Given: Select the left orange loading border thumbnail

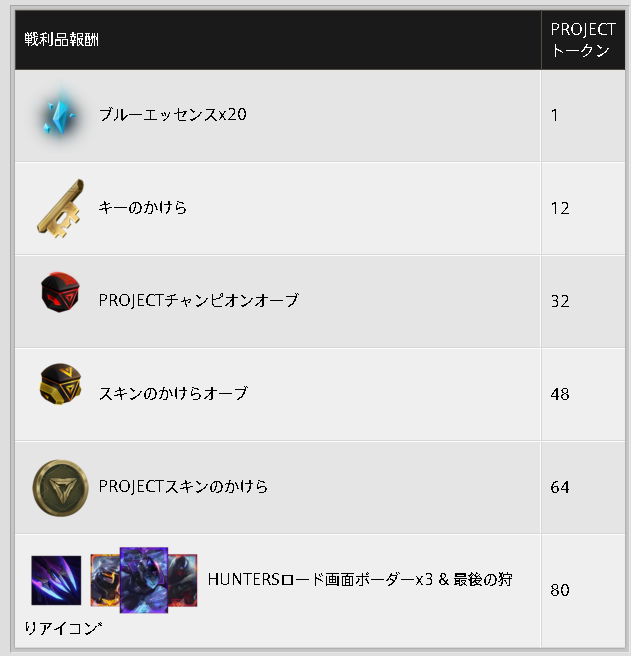Looking at the screenshot, I should [105, 580].
